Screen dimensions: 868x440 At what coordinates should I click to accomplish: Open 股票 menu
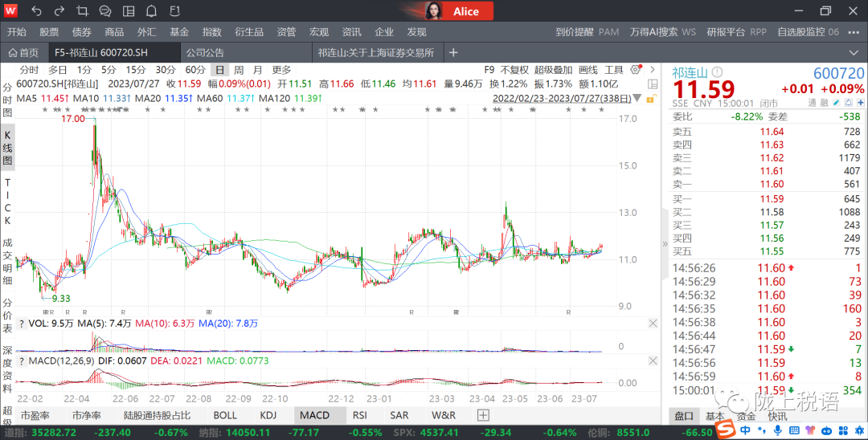coord(49,32)
